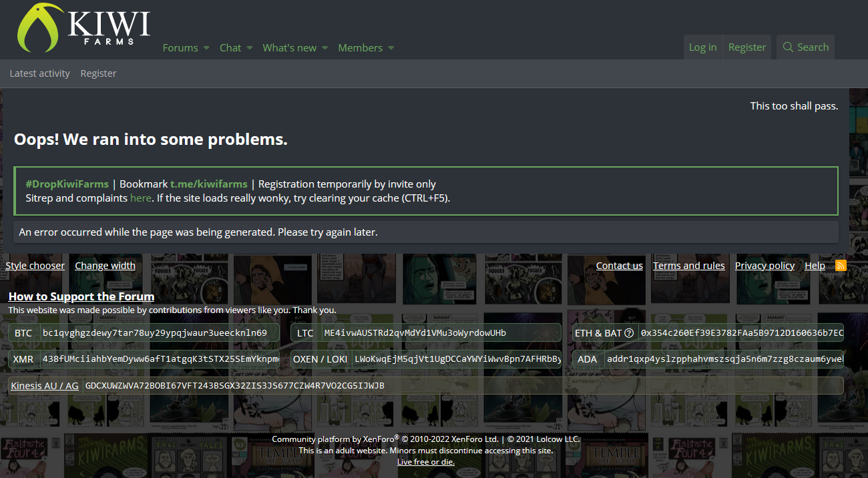
Task: Click the RSS feed icon
Action: [841, 266]
